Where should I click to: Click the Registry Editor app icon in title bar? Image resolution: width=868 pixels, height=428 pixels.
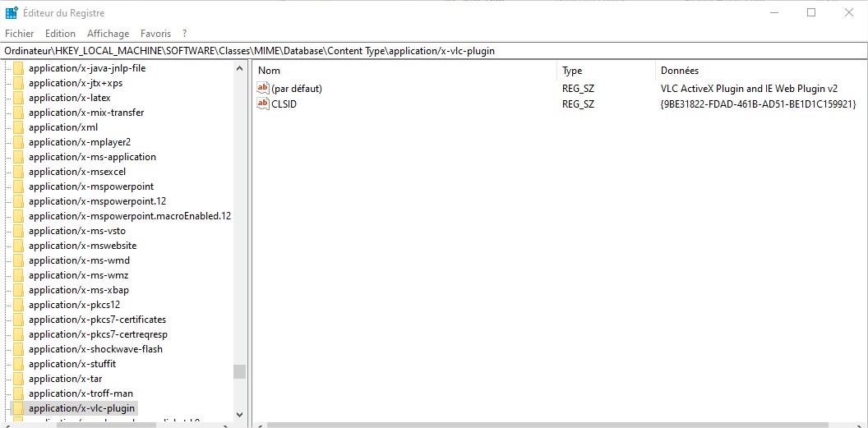pos(12,12)
